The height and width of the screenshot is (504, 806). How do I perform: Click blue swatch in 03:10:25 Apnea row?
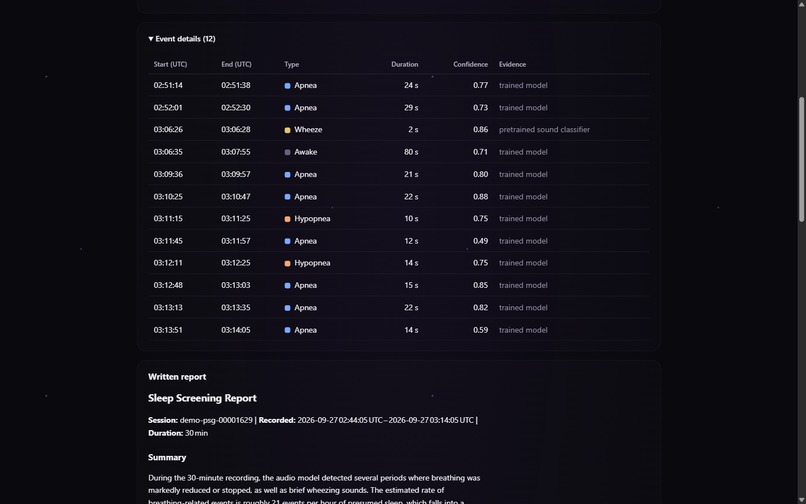(x=287, y=197)
